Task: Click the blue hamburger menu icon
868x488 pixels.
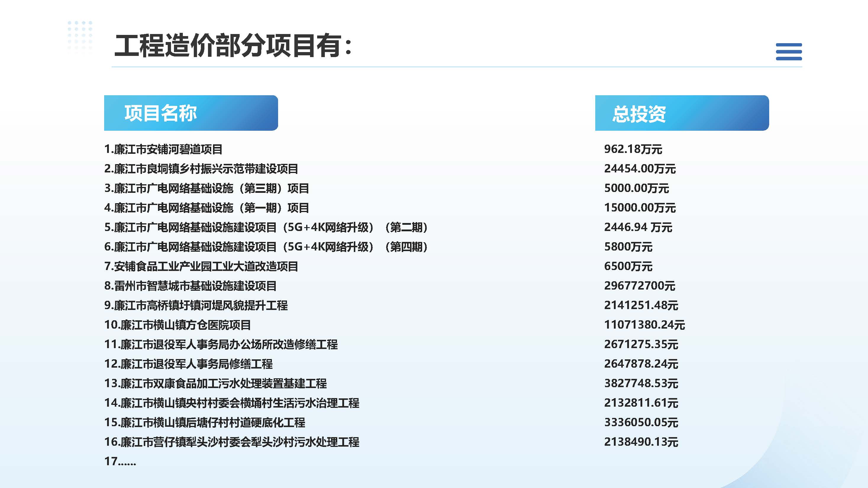Action: coord(788,51)
